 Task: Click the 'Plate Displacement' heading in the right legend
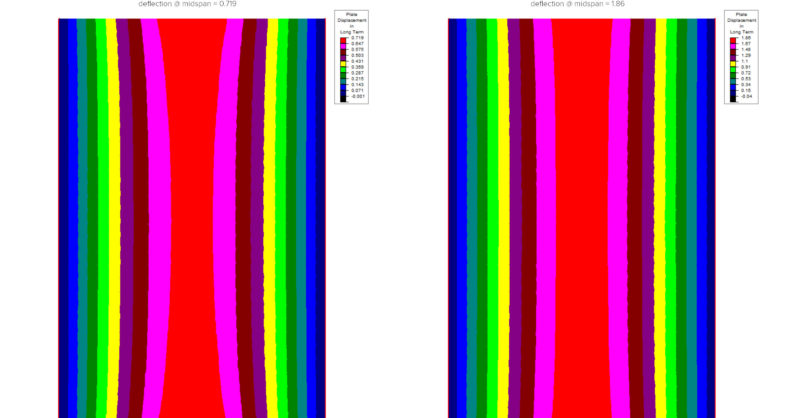point(740,21)
